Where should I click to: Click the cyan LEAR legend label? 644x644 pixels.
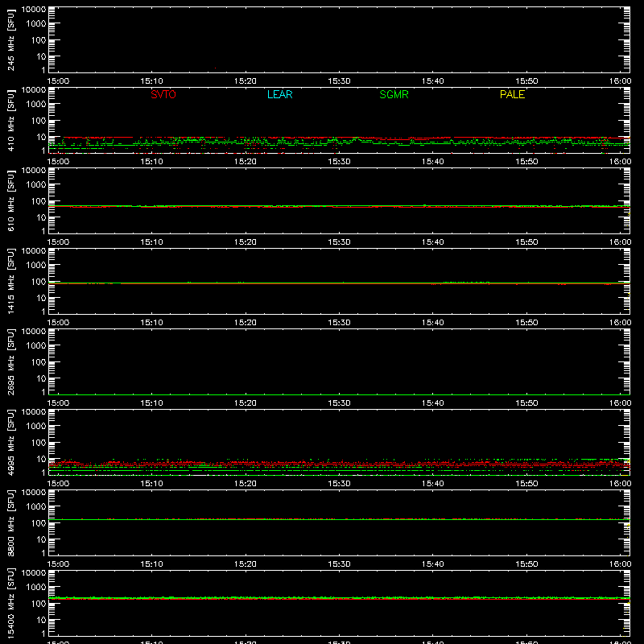(x=279, y=94)
